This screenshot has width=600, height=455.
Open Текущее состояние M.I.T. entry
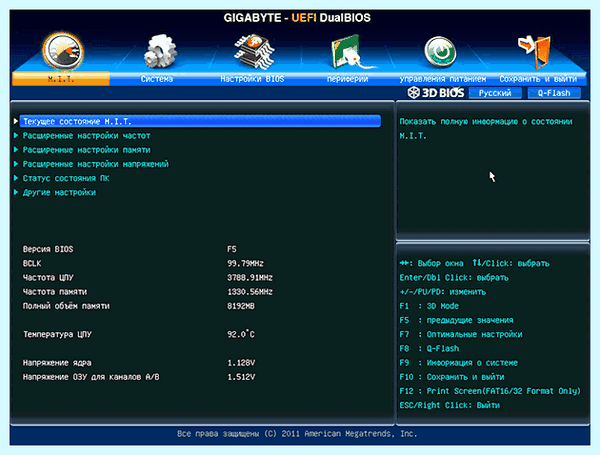[200, 121]
